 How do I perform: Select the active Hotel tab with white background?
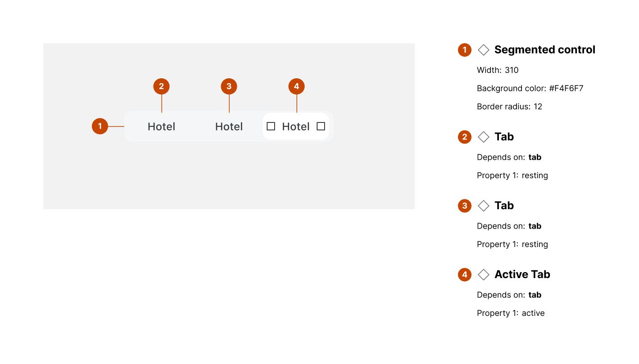coord(295,127)
